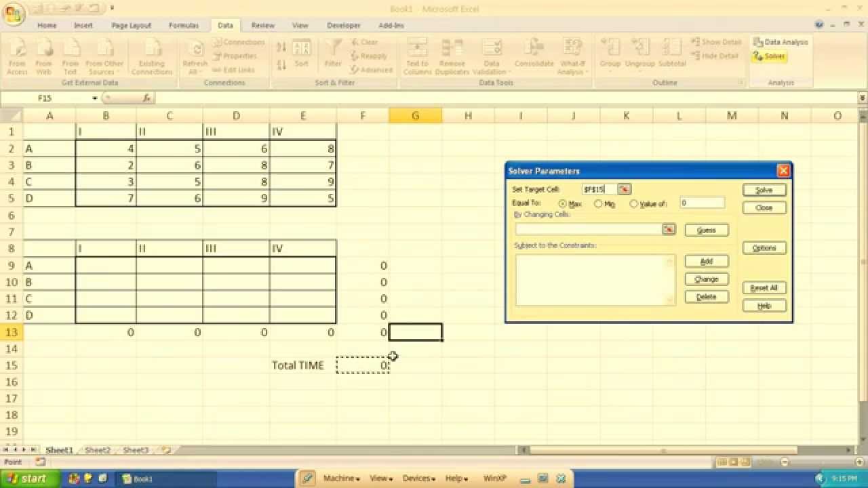
Task: Click the Change constraint button
Action: (707, 279)
